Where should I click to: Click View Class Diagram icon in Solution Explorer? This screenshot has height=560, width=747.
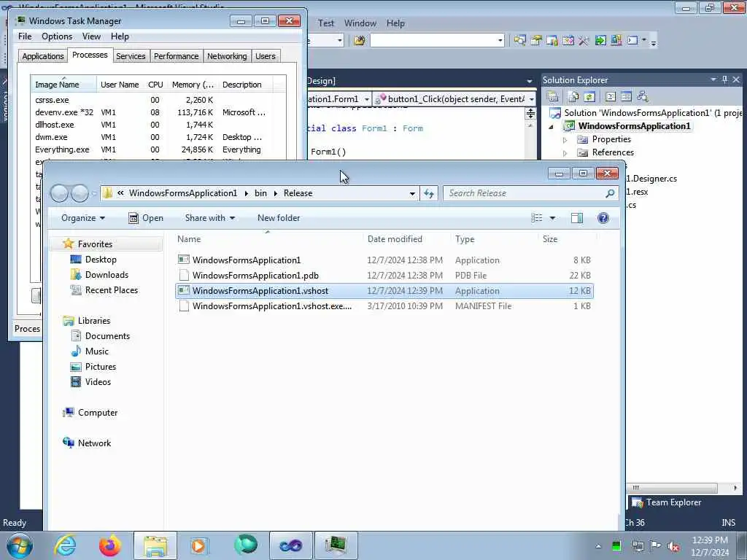[643, 97]
